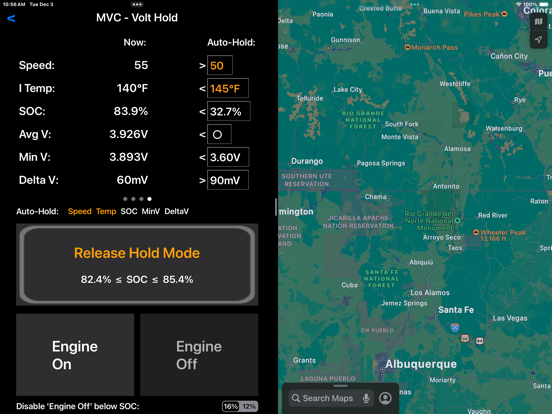Select Rio Grande National Forest label

[x=363, y=120]
